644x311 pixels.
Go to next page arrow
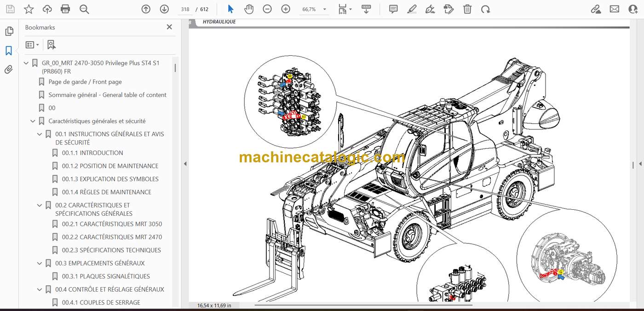tap(164, 9)
